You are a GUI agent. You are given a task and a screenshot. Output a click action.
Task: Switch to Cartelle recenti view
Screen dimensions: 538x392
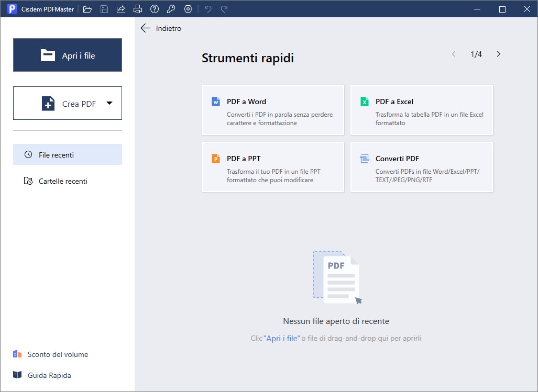point(67,181)
